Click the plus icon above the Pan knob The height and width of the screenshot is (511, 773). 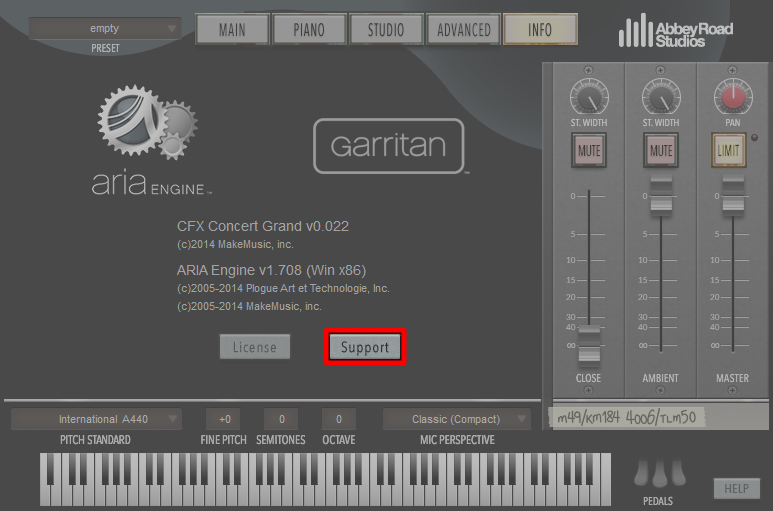coord(733,70)
